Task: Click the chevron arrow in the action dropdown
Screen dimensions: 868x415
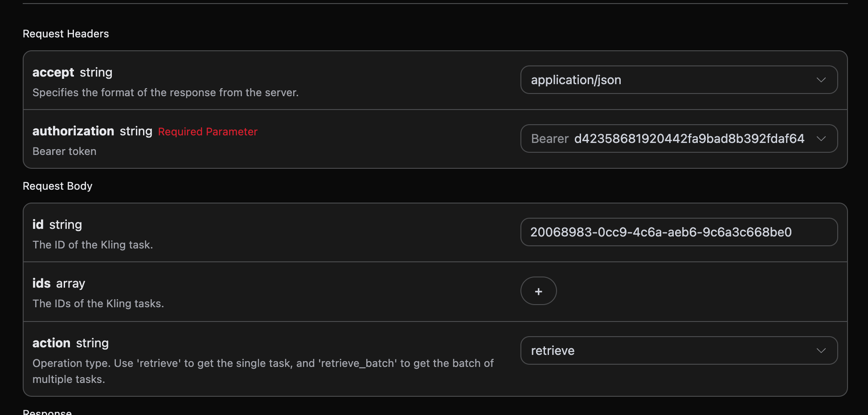Action: [x=821, y=351]
